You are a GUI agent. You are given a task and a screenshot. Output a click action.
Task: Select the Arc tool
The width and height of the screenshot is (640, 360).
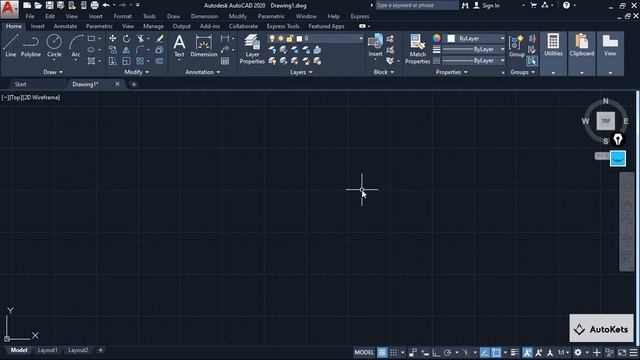[x=76, y=45]
